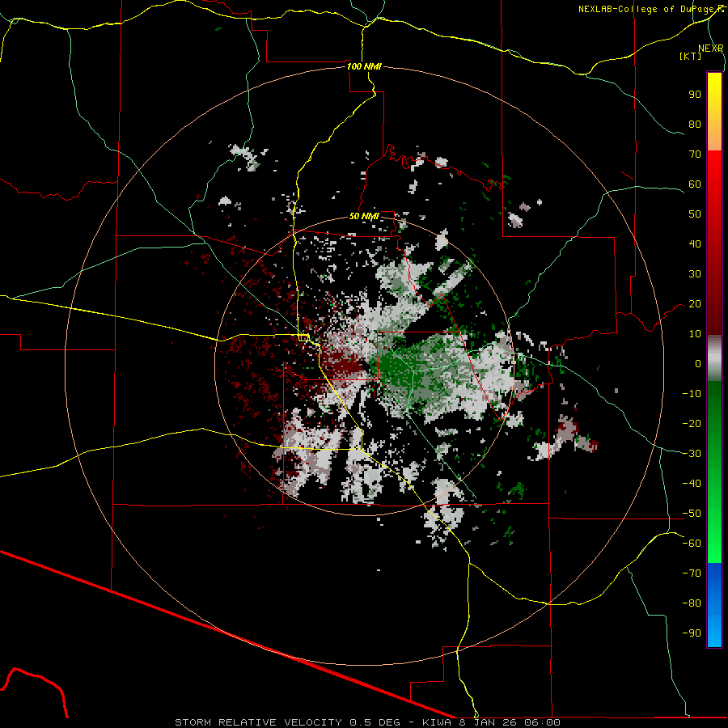The width and height of the screenshot is (728, 728).
Task: Click the -80 value on velocity scale
Action: [x=692, y=603]
